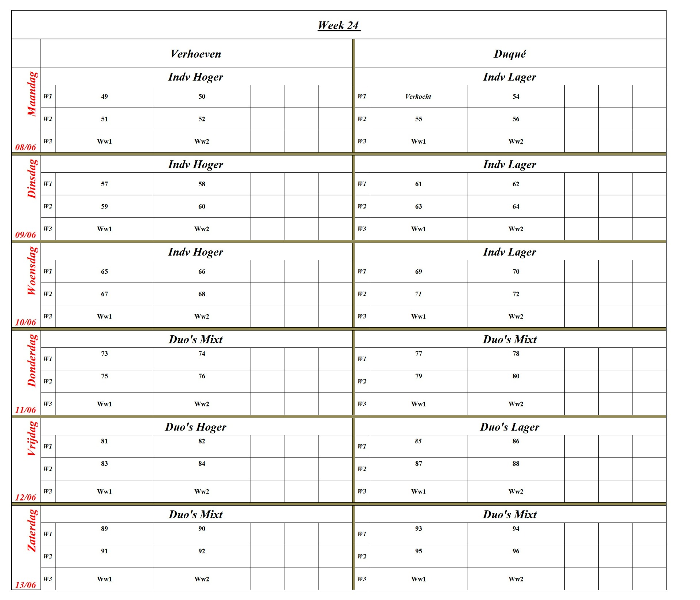Click the 13/06 date label

click(26, 585)
